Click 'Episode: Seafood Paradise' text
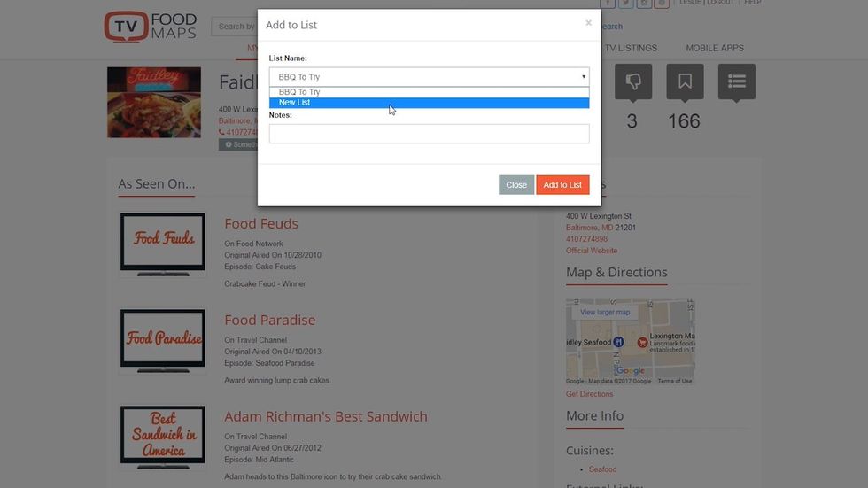Image resolution: width=868 pixels, height=488 pixels. pos(269,363)
